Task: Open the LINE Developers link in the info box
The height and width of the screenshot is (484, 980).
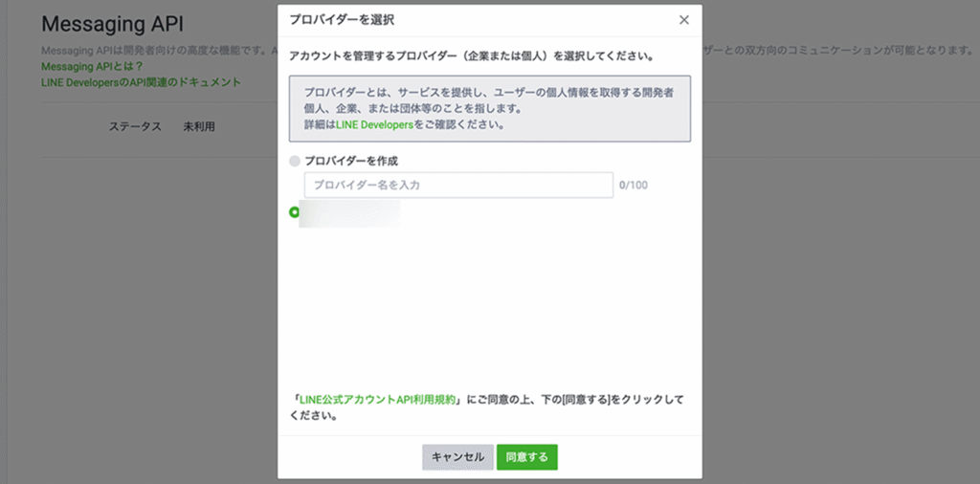Action: 375,124
